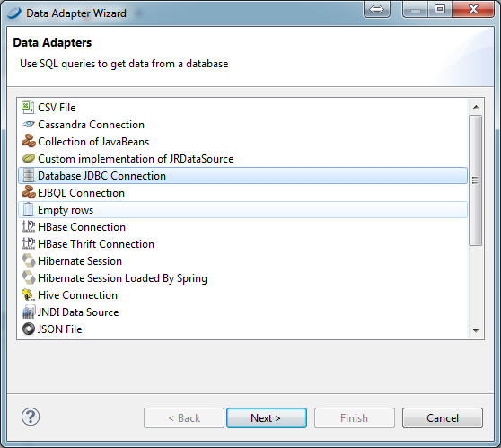Click the Database JDBC Connection database icon
Image resolution: width=501 pixels, height=448 pixels.
pos(29,175)
